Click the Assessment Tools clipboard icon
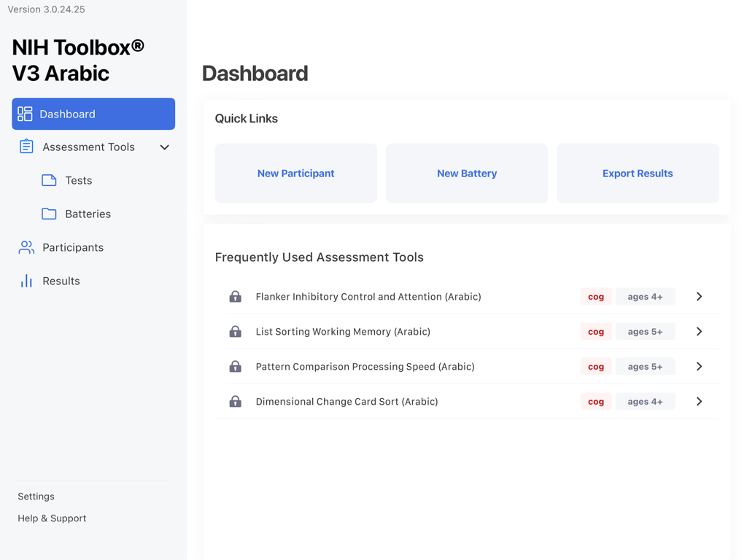 click(x=26, y=147)
